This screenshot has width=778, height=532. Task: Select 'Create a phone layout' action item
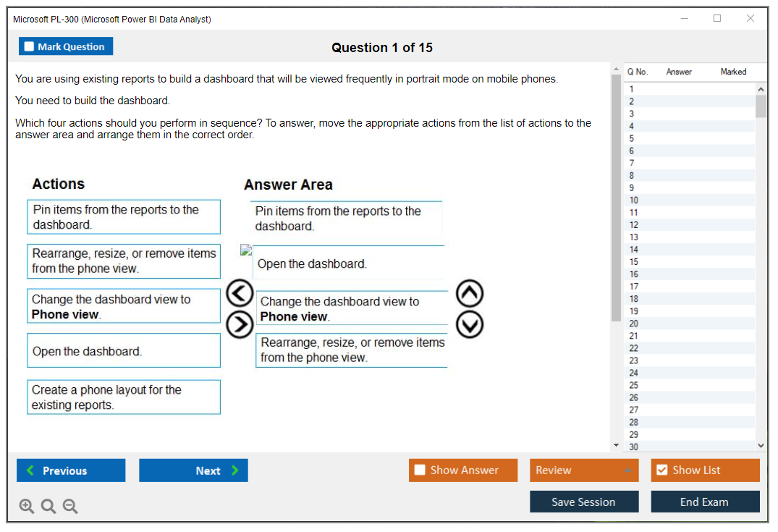pyautogui.click(x=124, y=397)
